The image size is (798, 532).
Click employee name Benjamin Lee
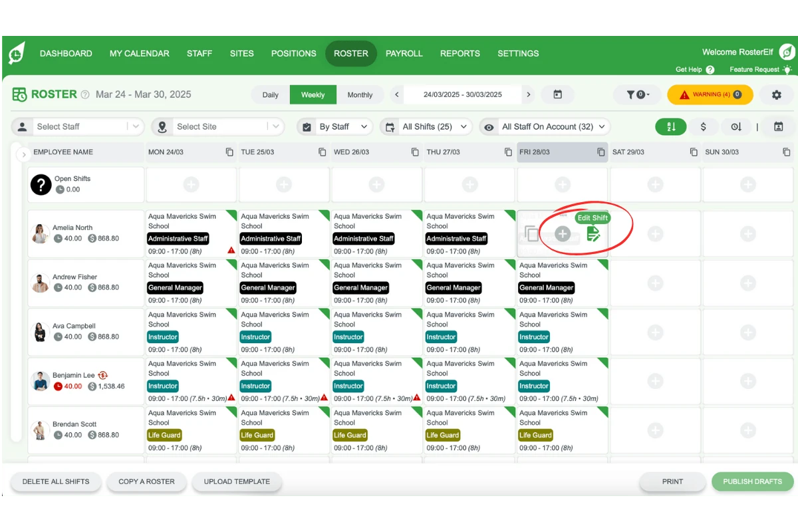pos(74,376)
